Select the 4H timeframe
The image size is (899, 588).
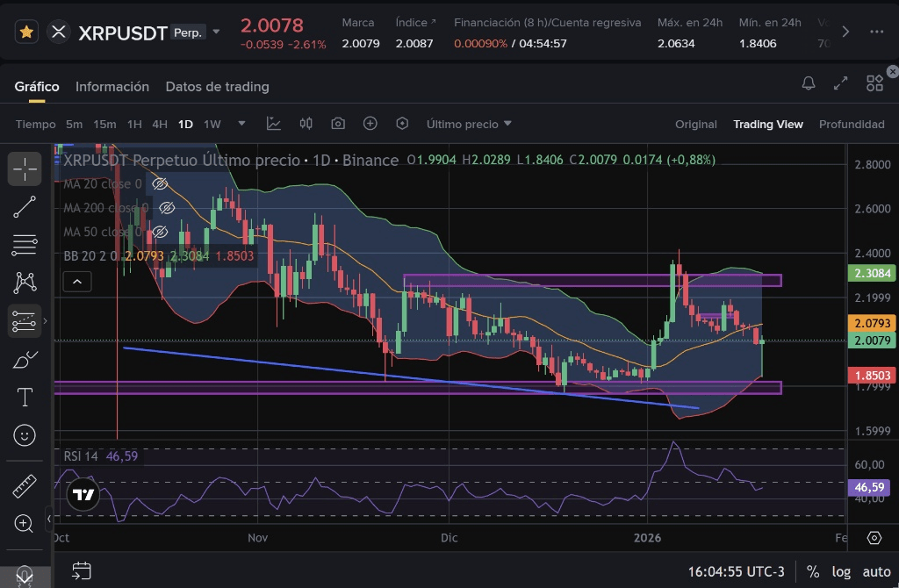point(160,124)
